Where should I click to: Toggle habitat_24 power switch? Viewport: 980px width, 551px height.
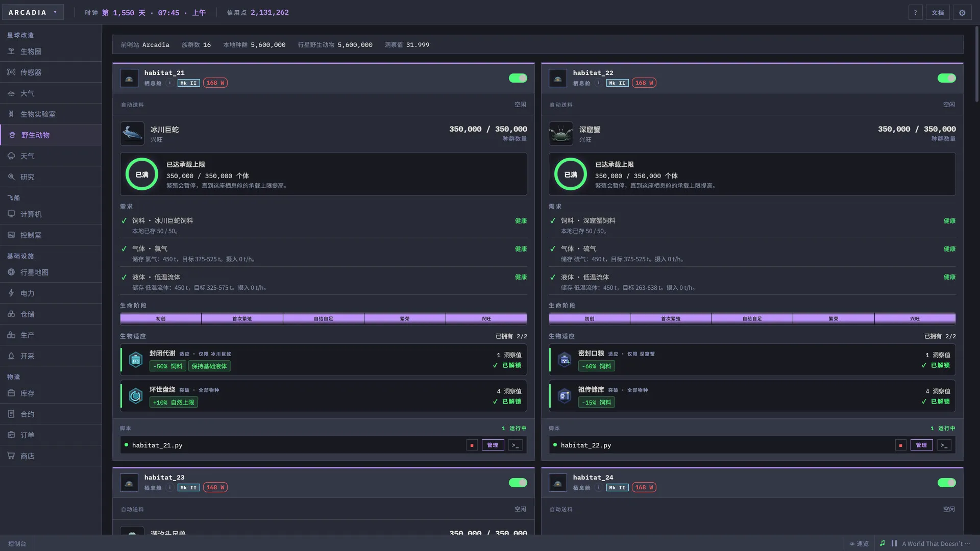point(946,483)
